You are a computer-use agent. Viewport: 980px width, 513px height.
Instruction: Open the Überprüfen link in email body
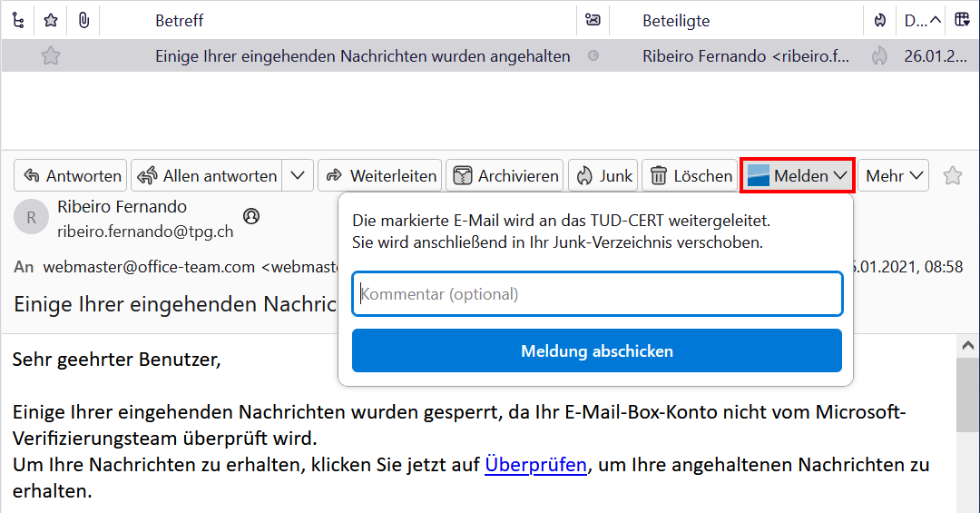pos(535,465)
